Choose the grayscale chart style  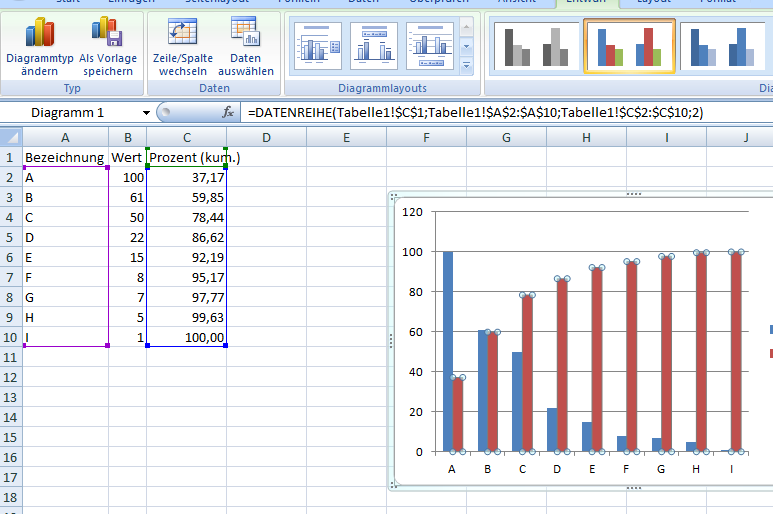click(536, 47)
